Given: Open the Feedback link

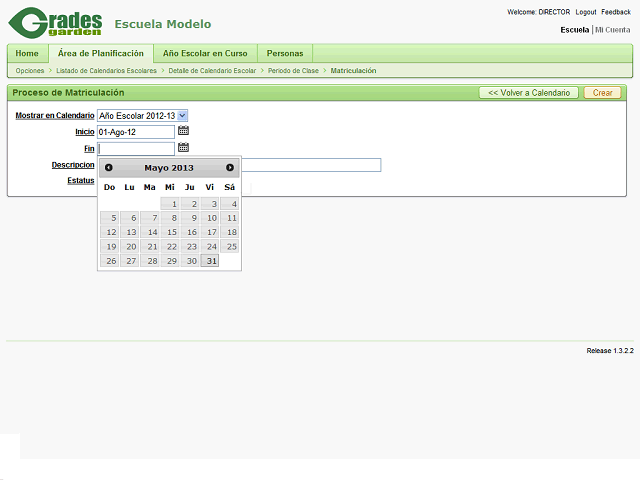Looking at the screenshot, I should 616,12.
